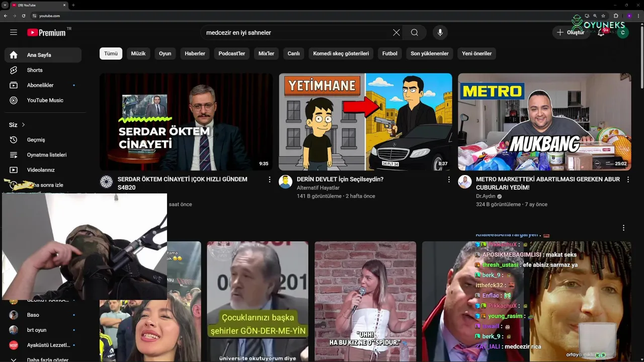Screen dimensions: 644x362
Task: Click channel avatar of Serdar Öktem video
Action: [106, 182]
